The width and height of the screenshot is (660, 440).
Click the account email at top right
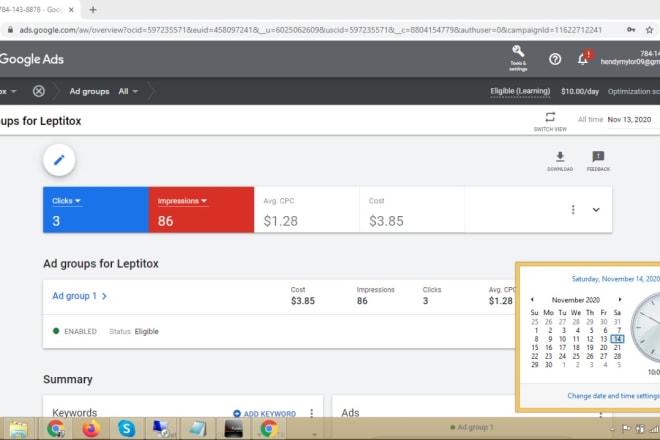coord(630,62)
